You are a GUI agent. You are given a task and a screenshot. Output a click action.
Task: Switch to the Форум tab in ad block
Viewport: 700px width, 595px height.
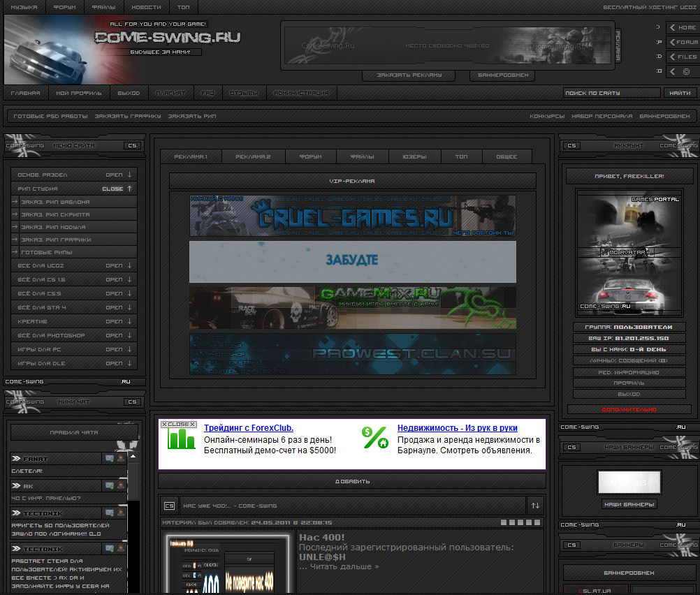[x=311, y=156]
